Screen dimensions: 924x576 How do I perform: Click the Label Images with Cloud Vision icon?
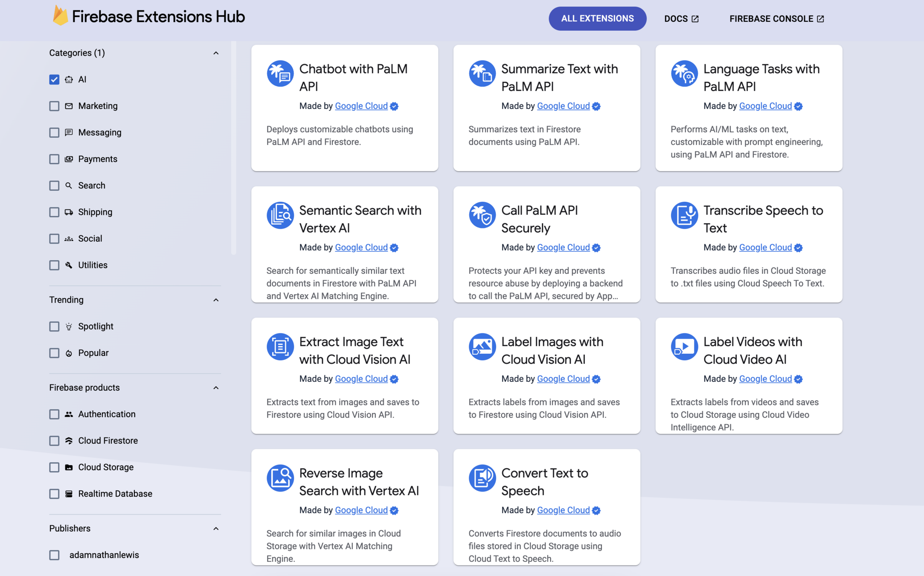point(482,346)
